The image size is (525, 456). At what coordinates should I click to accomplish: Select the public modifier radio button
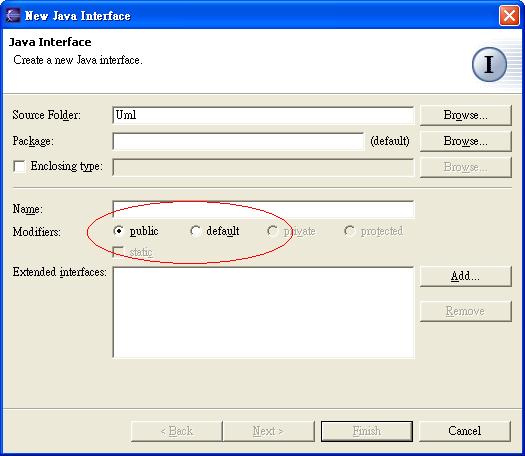118,231
